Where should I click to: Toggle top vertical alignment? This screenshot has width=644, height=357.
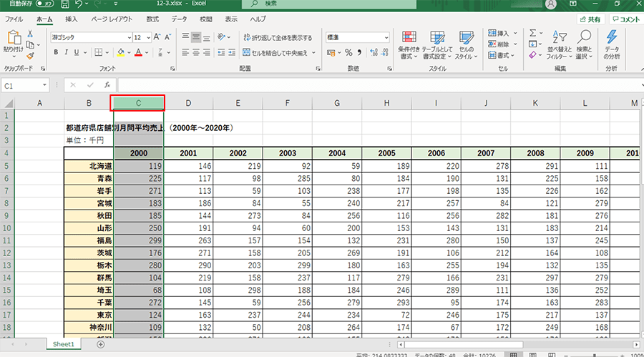tap(185, 37)
